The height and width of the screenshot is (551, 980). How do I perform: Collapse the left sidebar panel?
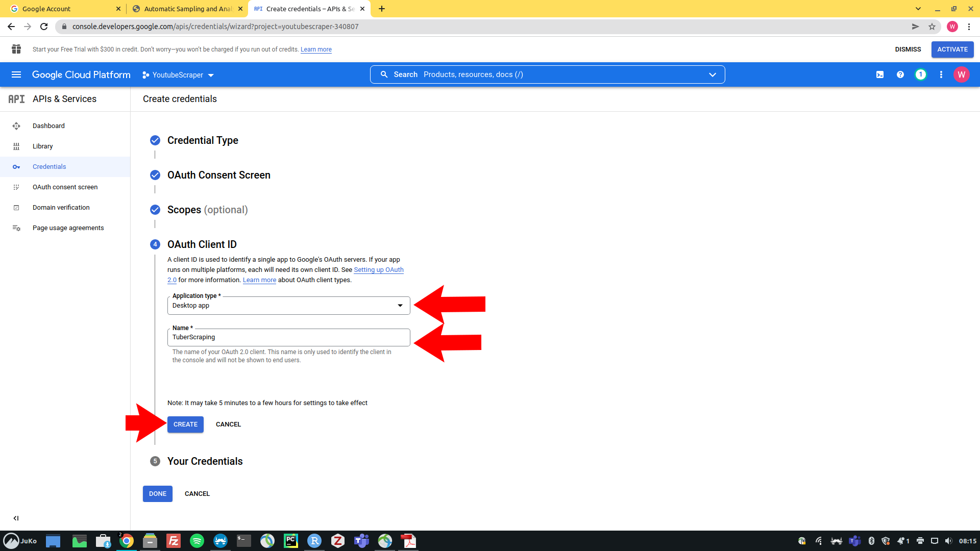click(16, 518)
